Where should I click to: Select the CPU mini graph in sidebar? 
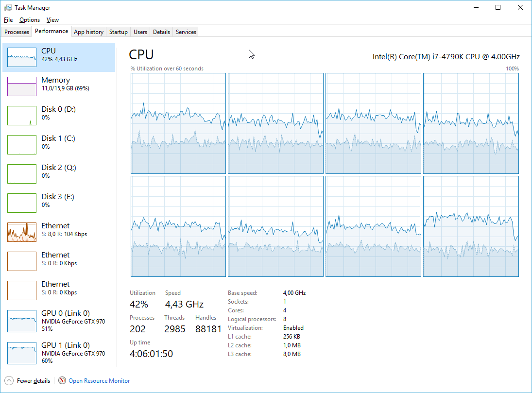pyautogui.click(x=22, y=57)
